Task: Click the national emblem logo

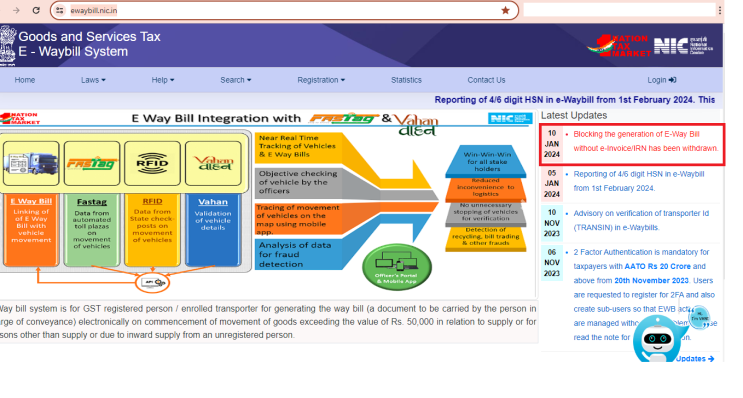Action: point(8,45)
